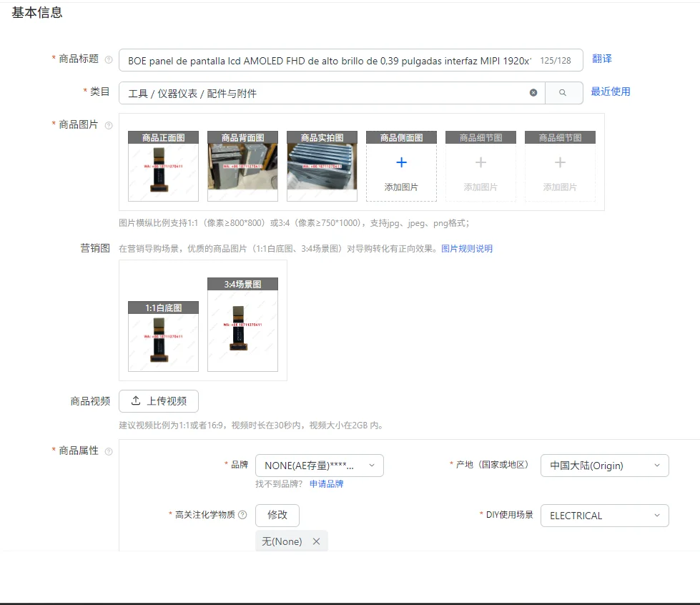Screen dimensions: 700x605
Task: Open the 品牌 dropdown
Action: [x=319, y=466]
